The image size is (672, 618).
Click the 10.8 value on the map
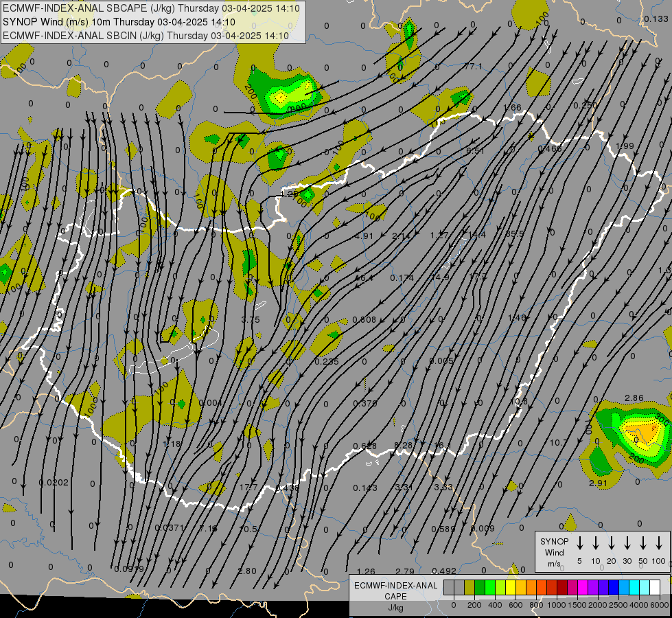click(520, 402)
